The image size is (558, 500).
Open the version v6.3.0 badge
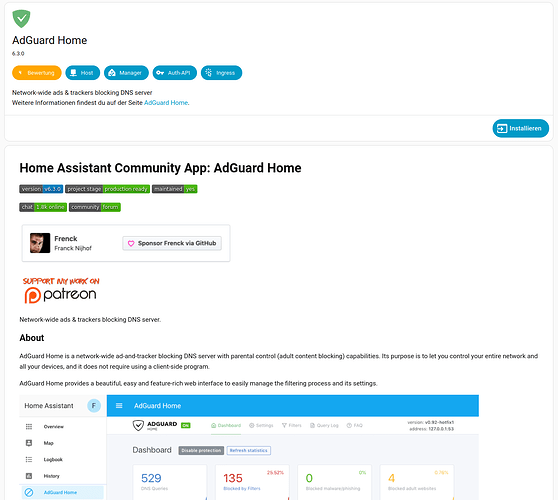tap(41, 189)
